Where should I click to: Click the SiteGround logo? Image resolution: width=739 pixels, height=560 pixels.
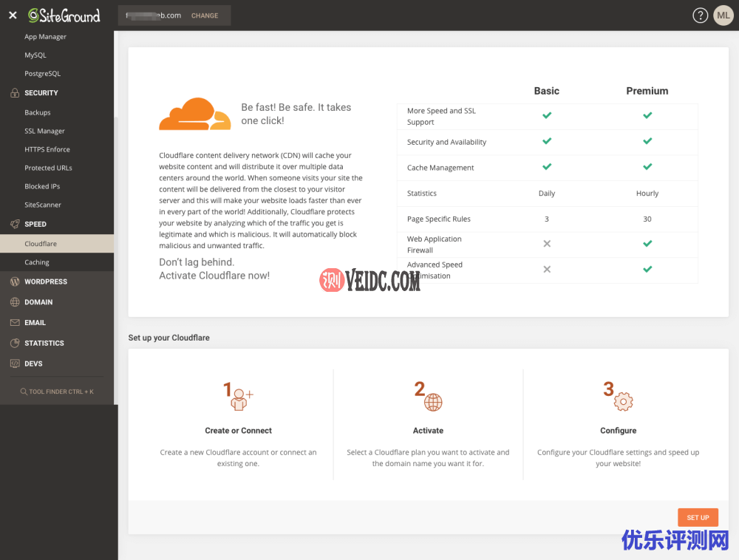click(64, 16)
